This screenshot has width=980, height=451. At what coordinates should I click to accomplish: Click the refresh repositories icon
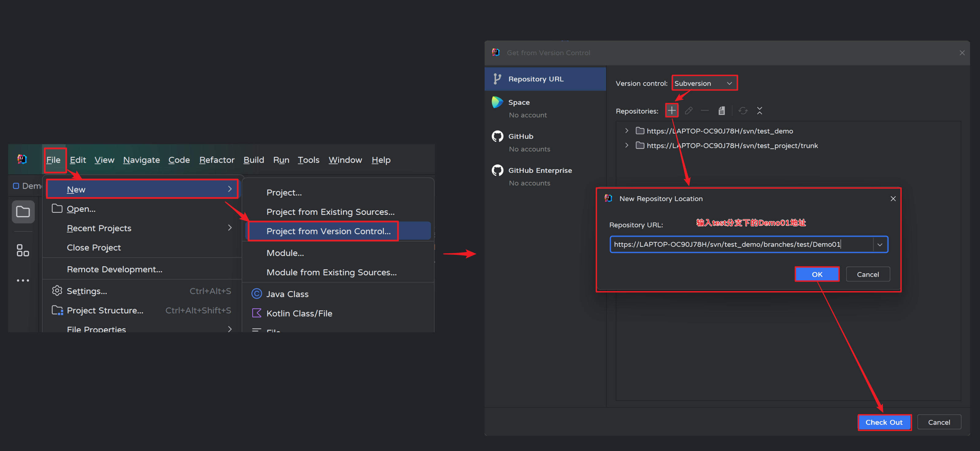[x=743, y=111]
